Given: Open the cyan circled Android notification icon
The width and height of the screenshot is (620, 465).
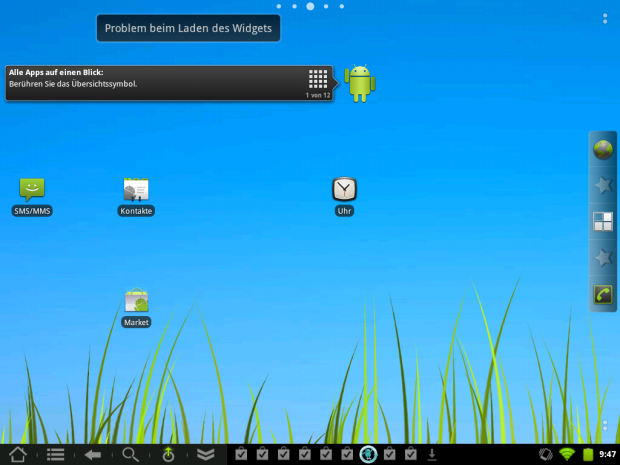Looking at the screenshot, I should [x=368, y=454].
